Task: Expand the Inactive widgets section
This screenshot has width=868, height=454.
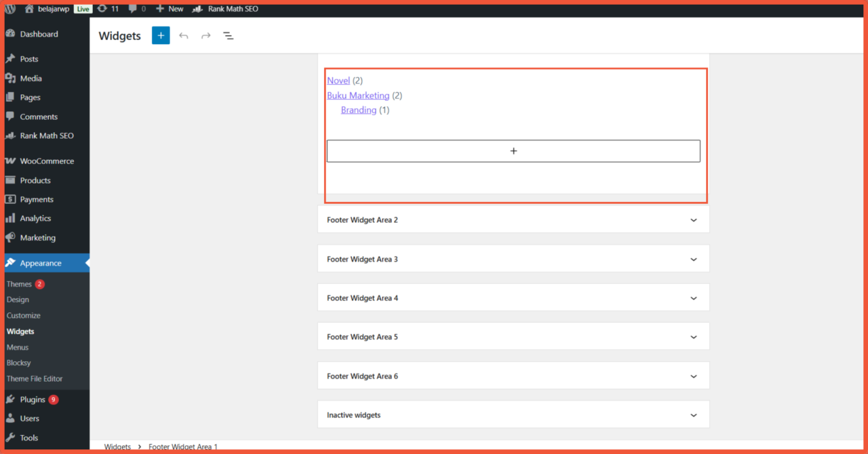Action: pos(513,414)
